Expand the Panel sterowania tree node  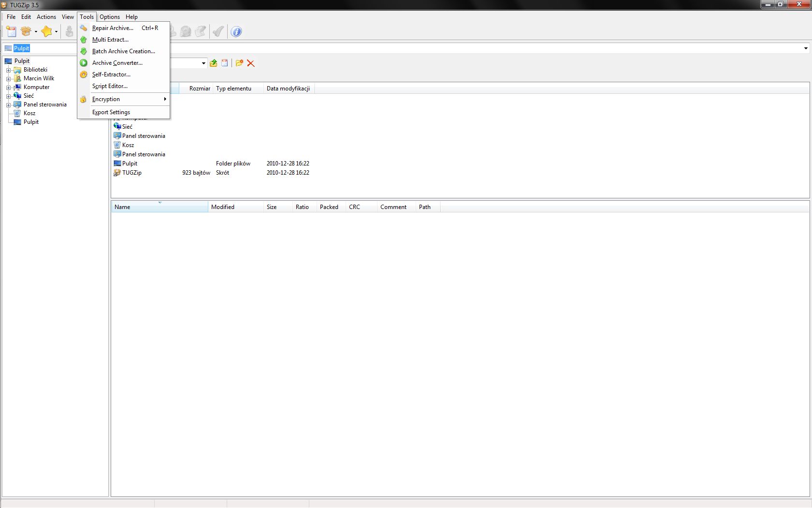[8, 105]
